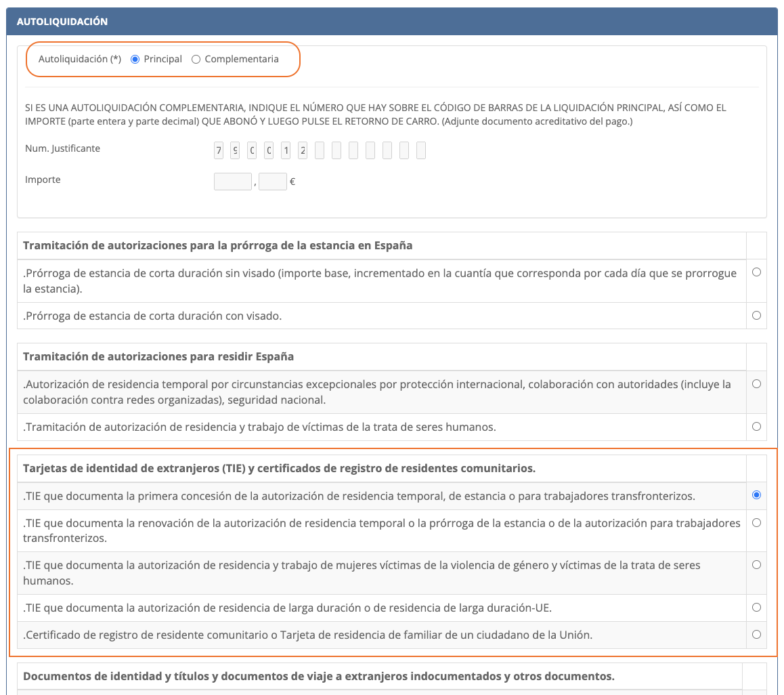Select residencia temporal por circunstancias excepcionales radio

pyautogui.click(x=756, y=384)
